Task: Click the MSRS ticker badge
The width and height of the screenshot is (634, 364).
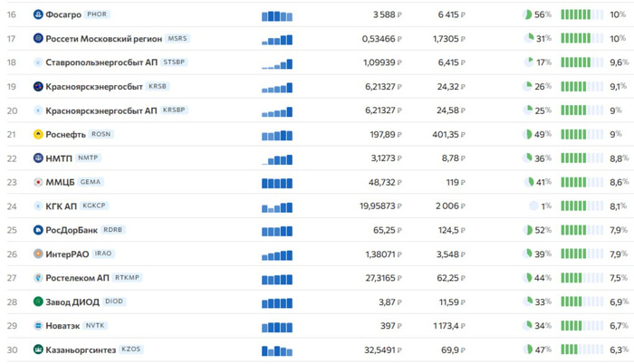Action: pos(178,38)
